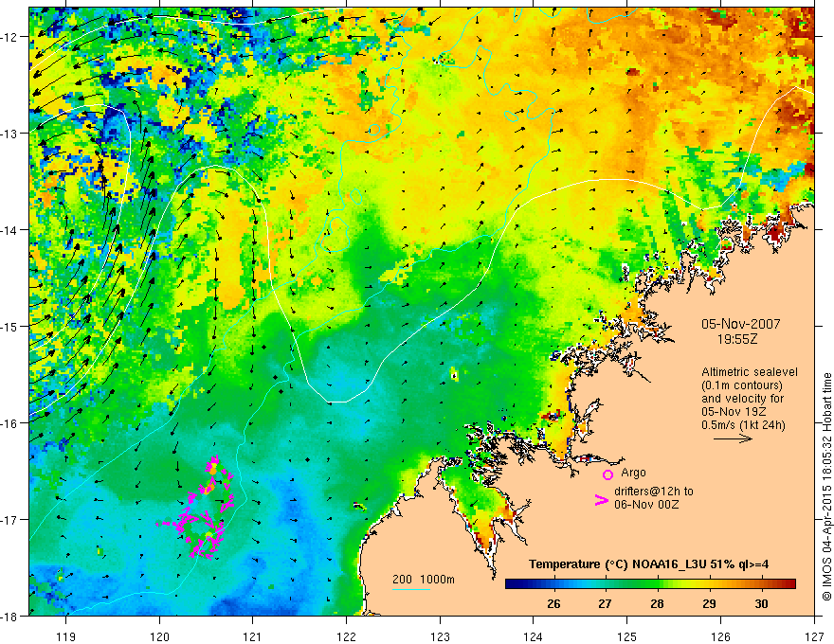Click the '06-Nov 00Z' legend text
834x644 pixels.
click(646, 504)
